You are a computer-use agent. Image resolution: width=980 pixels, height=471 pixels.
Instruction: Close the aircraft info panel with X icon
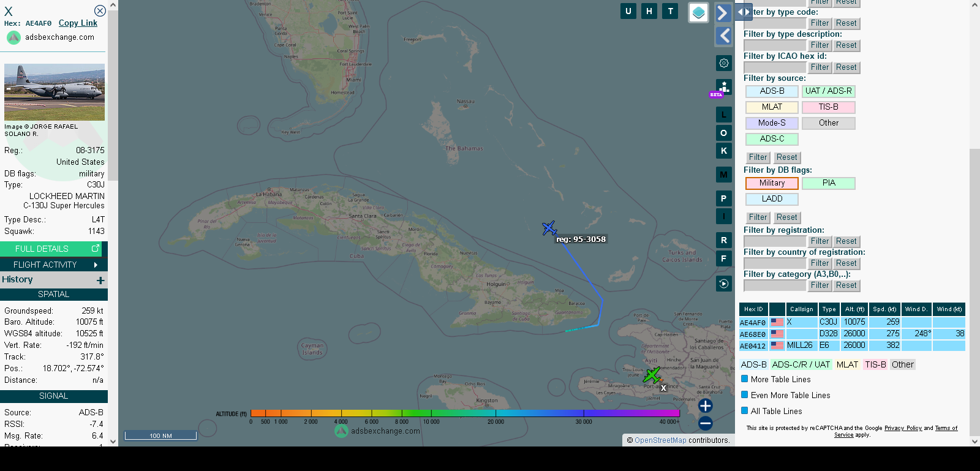(100, 11)
